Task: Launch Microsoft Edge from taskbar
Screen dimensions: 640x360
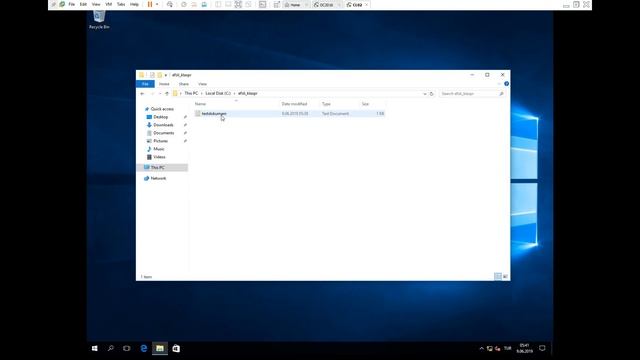Action: [x=144, y=348]
